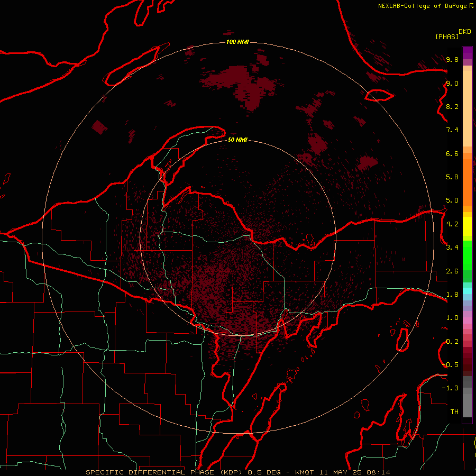
Task: Click the 6.6 scale value
Action: pyautogui.click(x=452, y=153)
